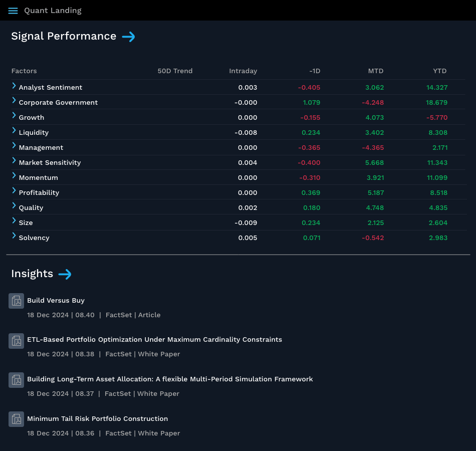Click the document icon for Building Long-Term Asset Allocation
This screenshot has width=476, height=451.
coord(16,380)
